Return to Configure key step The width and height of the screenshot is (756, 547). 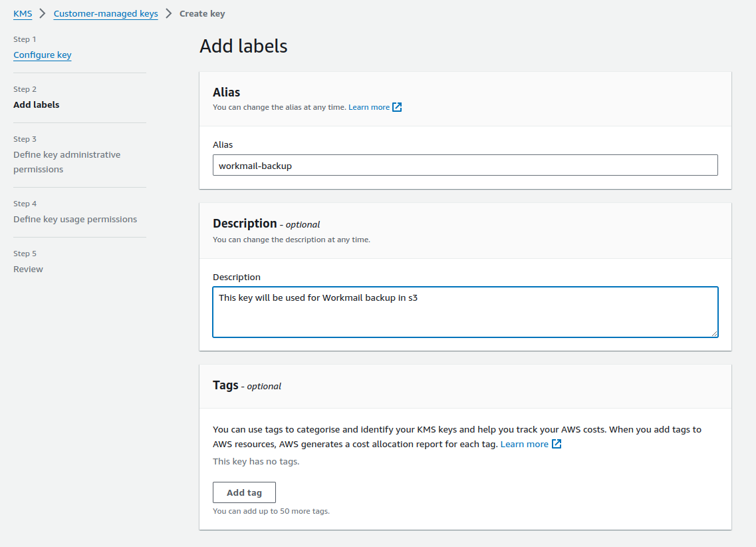[x=43, y=55]
